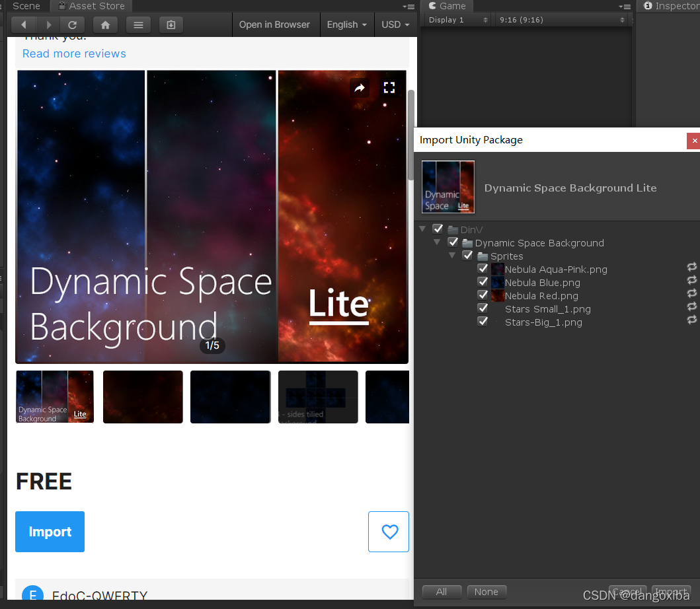Switch to the Scene tab

click(x=26, y=6)
